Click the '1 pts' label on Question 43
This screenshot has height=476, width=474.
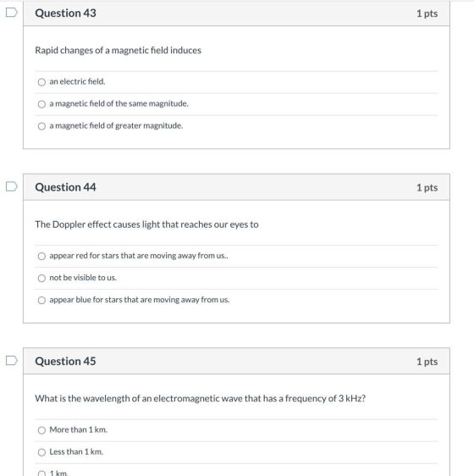click(x=427, y=14)
